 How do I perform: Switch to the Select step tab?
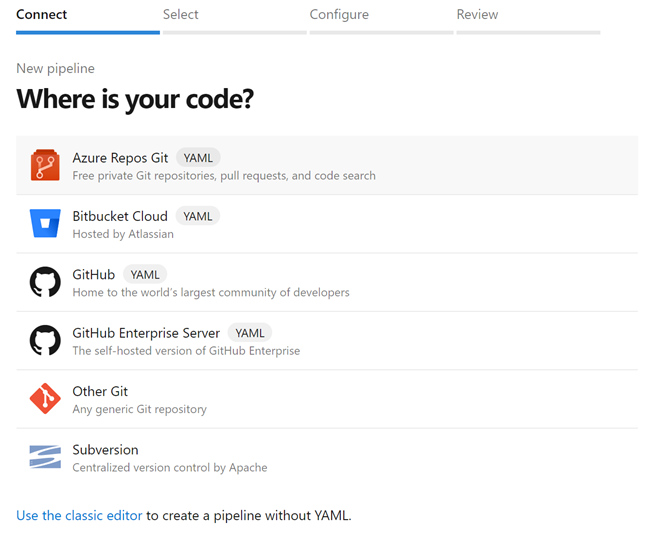click(x=234, y=19)
